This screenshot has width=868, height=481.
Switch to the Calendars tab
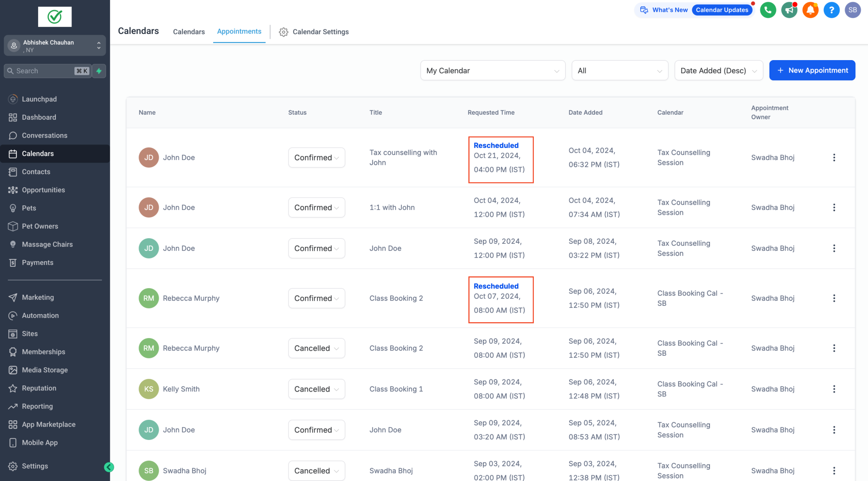point(189,32)
